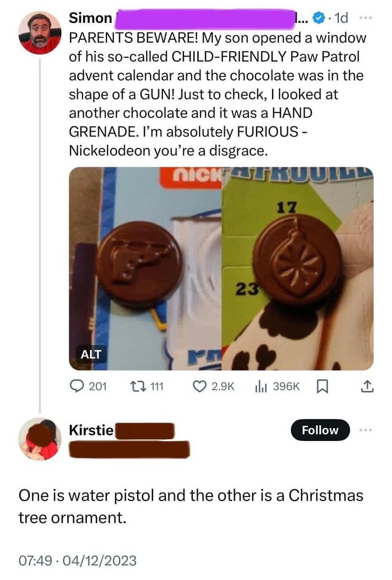Viewport: 392px width, 580px height.
Task: Follow Kirstie's account
Action: pos(320,430)
